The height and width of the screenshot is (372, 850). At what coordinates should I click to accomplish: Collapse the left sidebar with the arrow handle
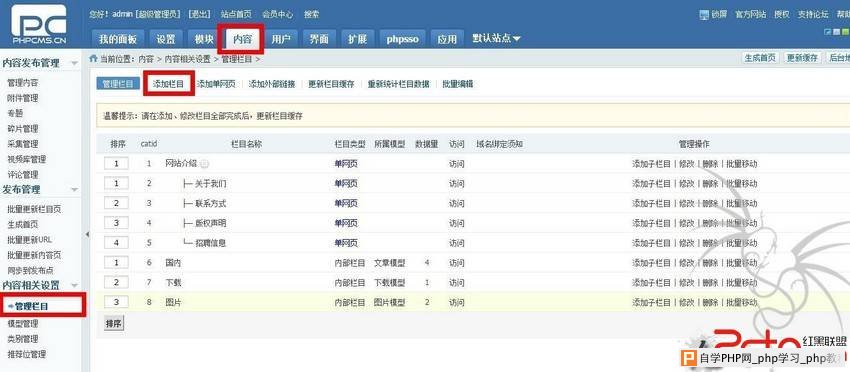click(86, 234)
